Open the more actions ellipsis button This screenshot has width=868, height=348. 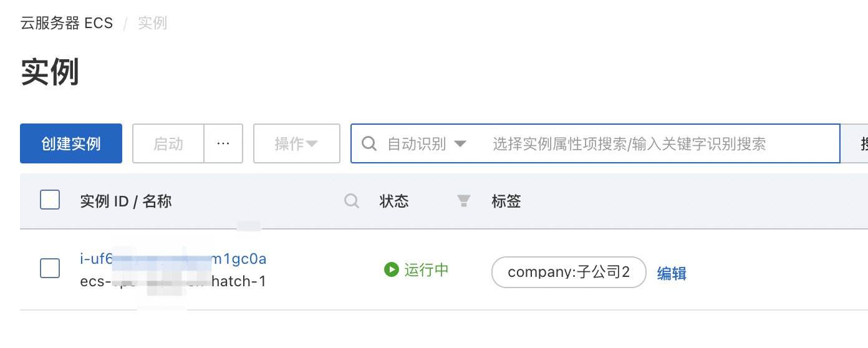click(x=223, y=143)
